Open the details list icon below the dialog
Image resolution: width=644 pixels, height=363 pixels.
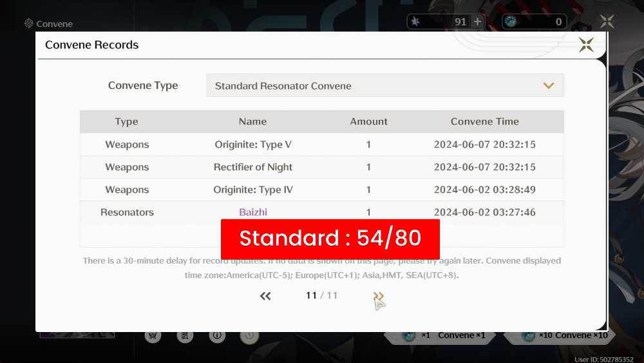pyautogui.click(x=185, y=335)
